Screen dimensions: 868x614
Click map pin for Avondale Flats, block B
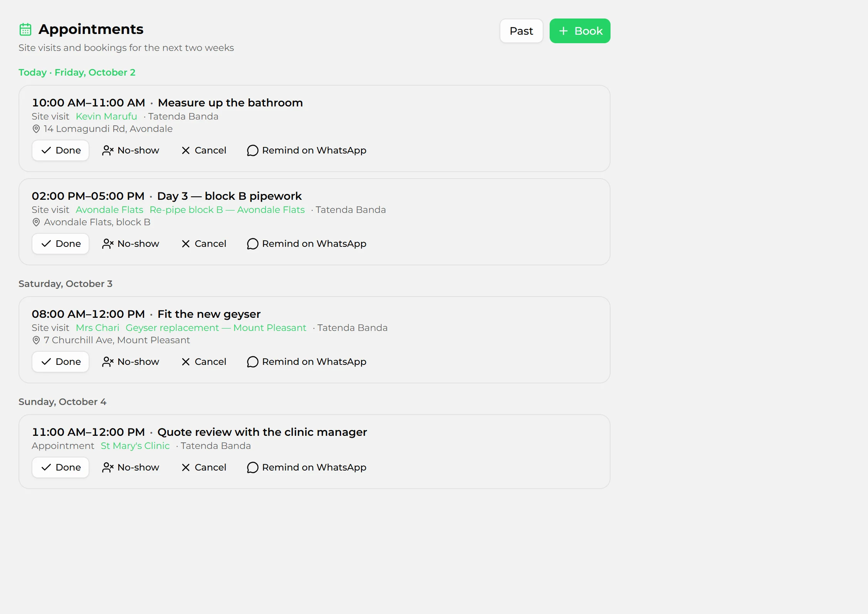point(36,222)
